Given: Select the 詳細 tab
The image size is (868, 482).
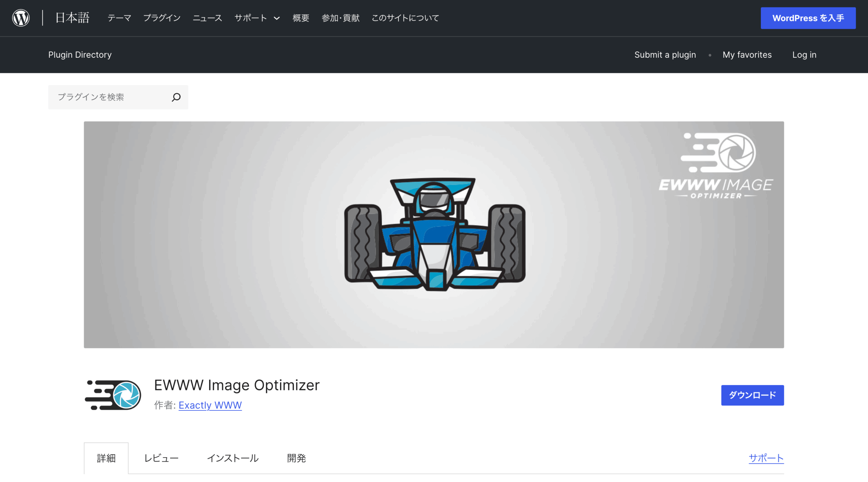Looking at the screenshot, I should coord(106,458).
